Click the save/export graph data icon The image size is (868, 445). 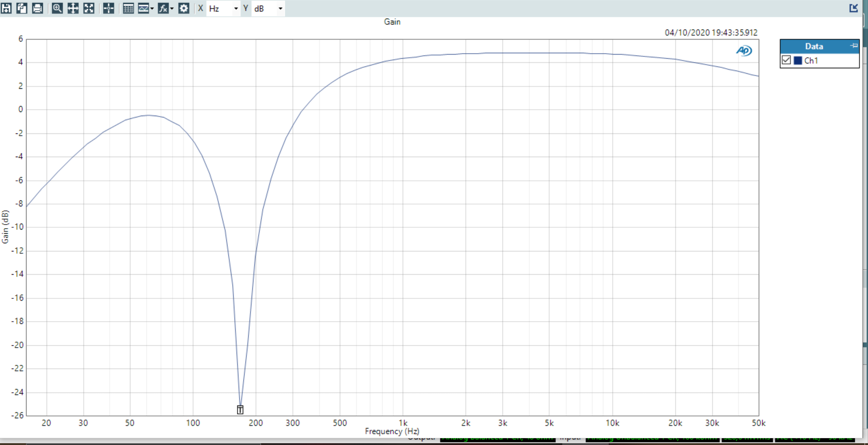click(6, 8)
